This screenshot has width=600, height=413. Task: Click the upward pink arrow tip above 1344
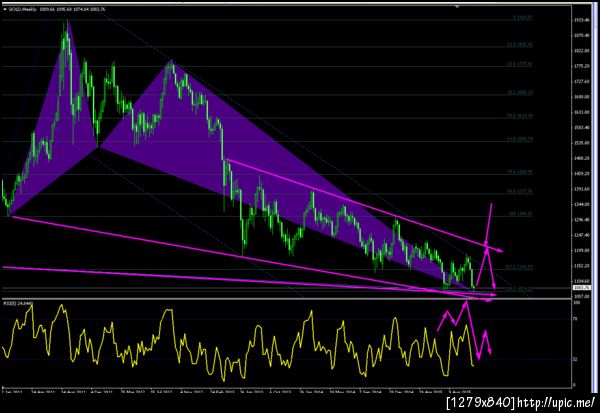click(491, 205)
